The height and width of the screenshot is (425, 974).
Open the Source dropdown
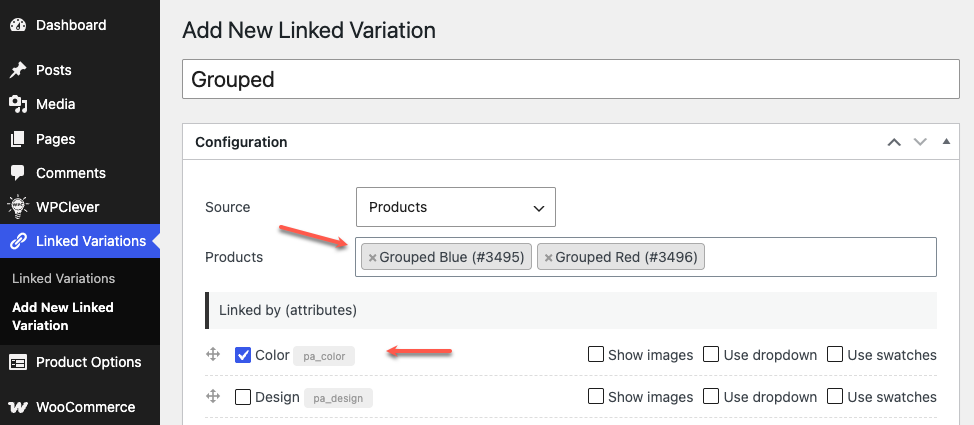click(455, 207)
